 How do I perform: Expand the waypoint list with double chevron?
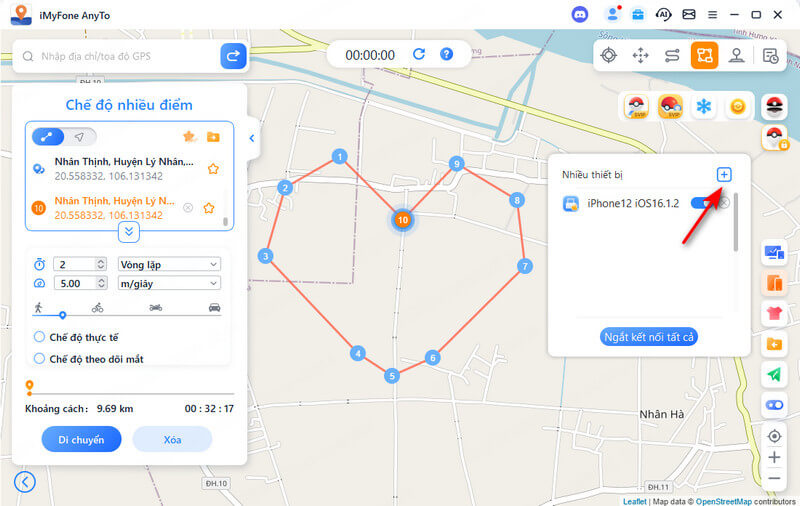click(129, 231)
